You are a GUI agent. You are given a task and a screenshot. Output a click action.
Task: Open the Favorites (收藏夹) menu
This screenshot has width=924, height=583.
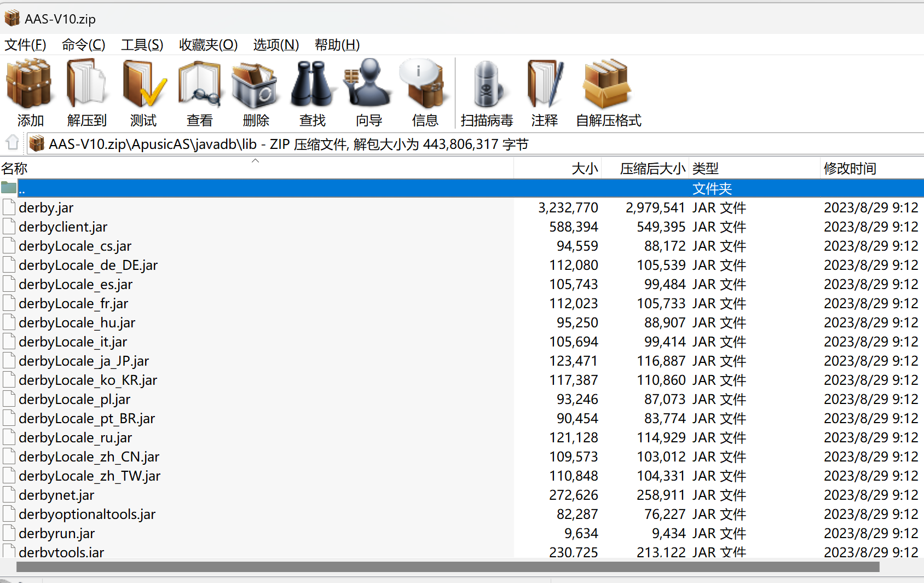[x=208, y=45]
